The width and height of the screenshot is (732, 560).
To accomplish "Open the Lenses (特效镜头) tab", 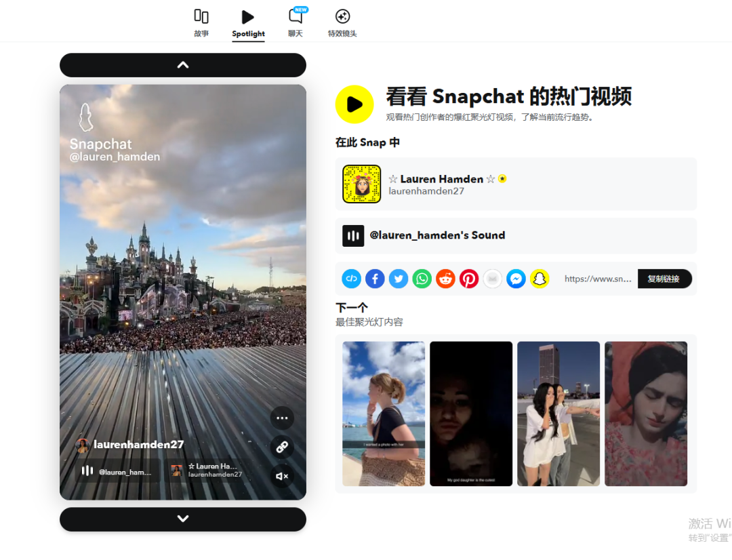I will (342, 23).
